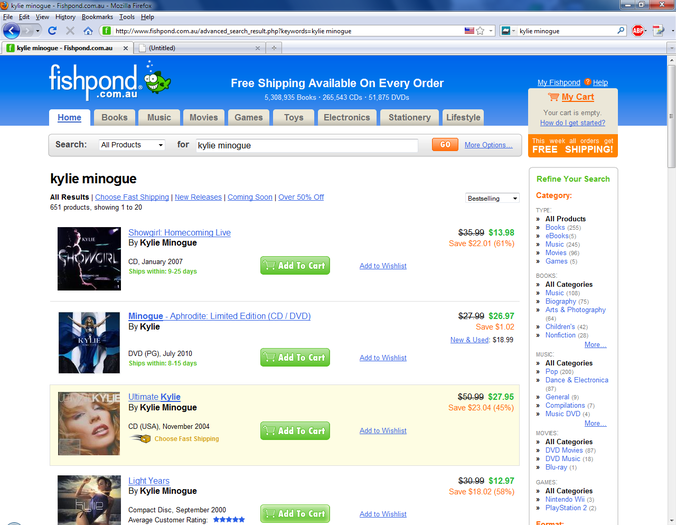Add Light Years to cart

[295, 514]
